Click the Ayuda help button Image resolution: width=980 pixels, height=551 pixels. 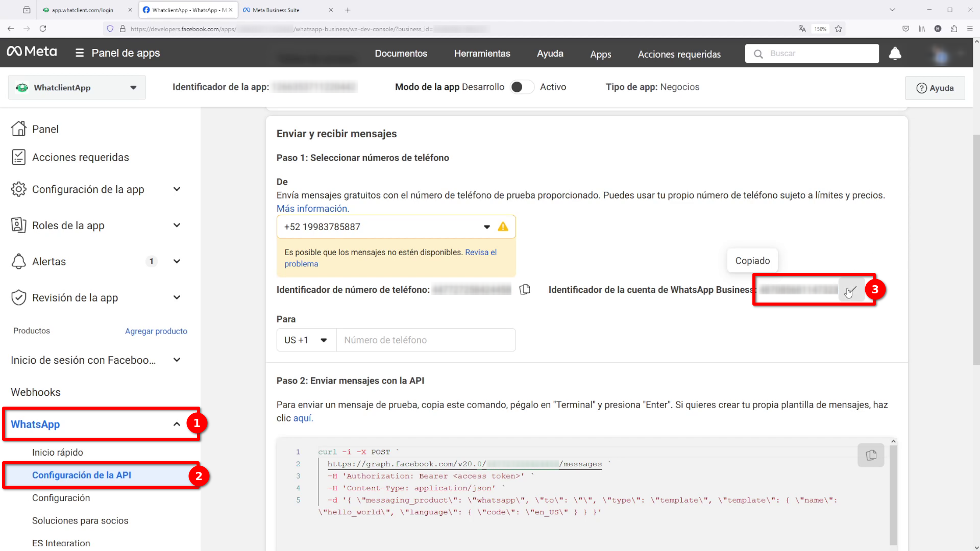[x=935, y=88]
